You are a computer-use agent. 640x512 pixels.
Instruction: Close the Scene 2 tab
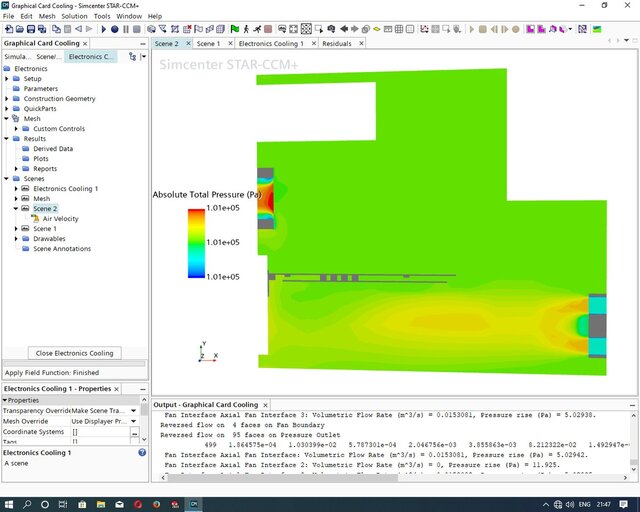(188, 43)
